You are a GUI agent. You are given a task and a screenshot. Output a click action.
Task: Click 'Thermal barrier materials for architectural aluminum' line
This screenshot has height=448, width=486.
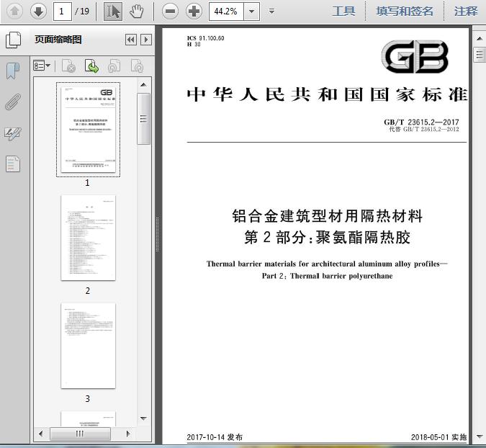tap(328, 264)
